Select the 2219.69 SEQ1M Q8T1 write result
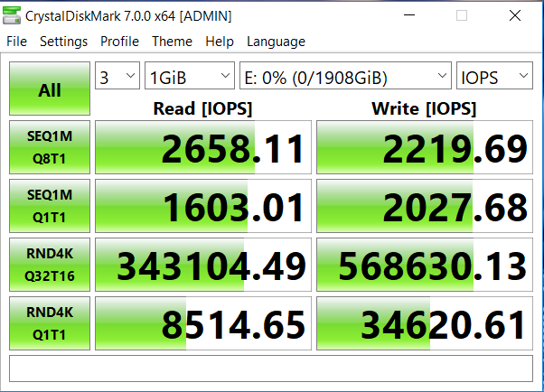This screenshot has height=392, width=544. 425,147
